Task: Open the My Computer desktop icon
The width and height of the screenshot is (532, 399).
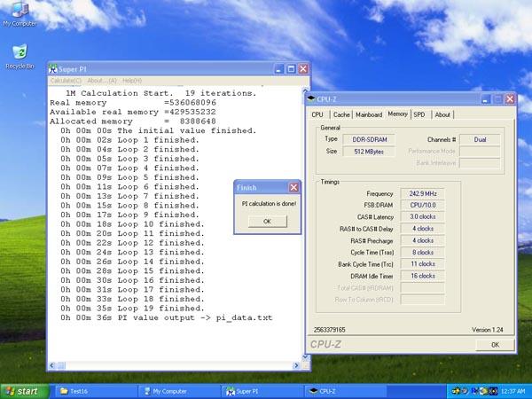Action: click(20, 13)
